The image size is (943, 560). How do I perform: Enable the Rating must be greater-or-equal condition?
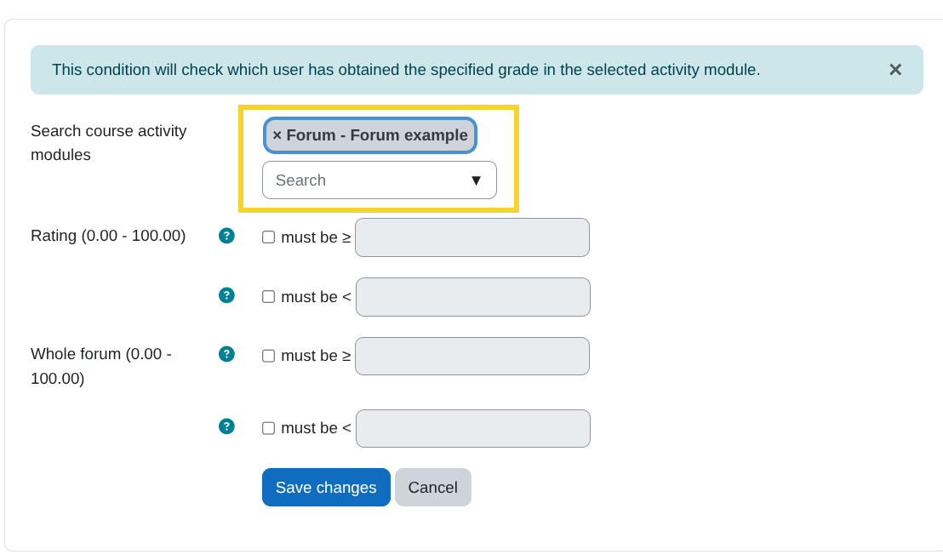click(x=268, y=237)
